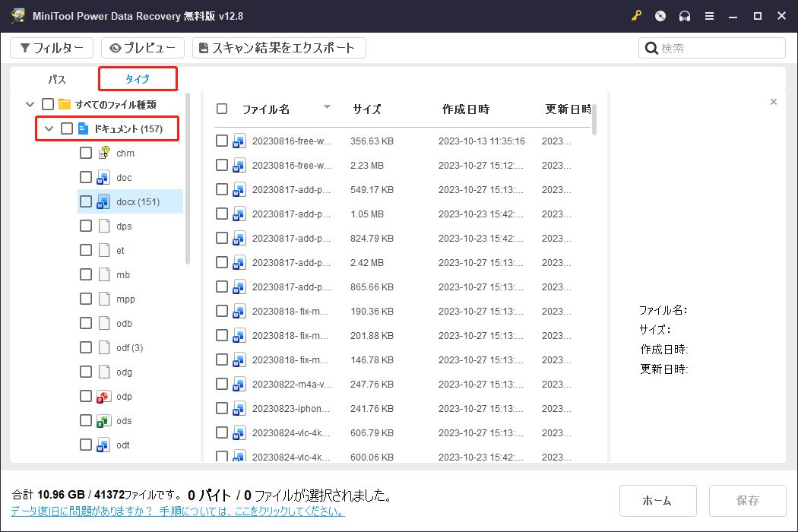Click the Word icon beside docx (151)

click(x=105, y=201)
